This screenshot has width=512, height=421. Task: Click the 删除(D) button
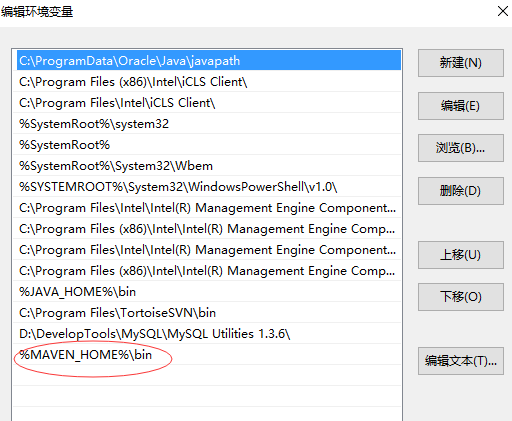(x=461, y=191)
